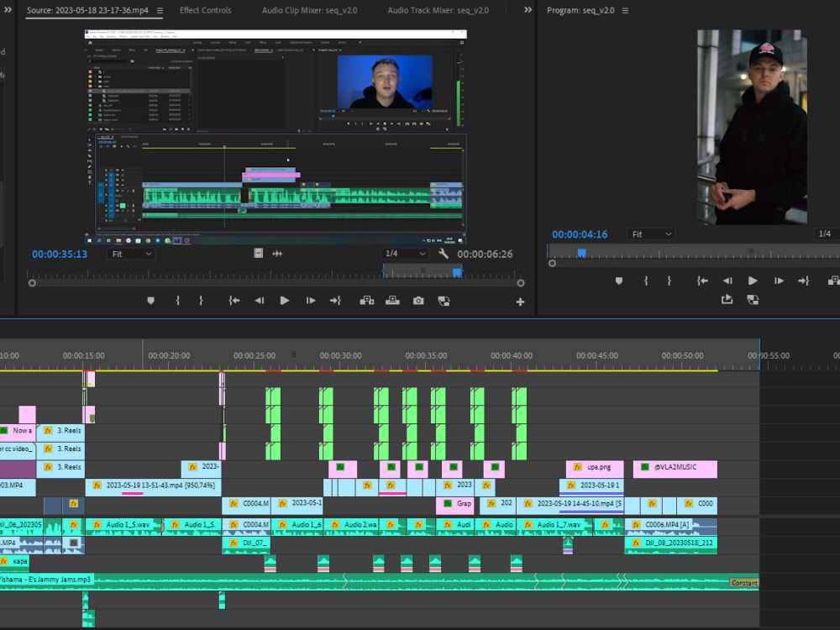Click the fx badge on the upa.png clip
Image resolution: width=840 pixels, height=630 pixels.
point(577,469)
